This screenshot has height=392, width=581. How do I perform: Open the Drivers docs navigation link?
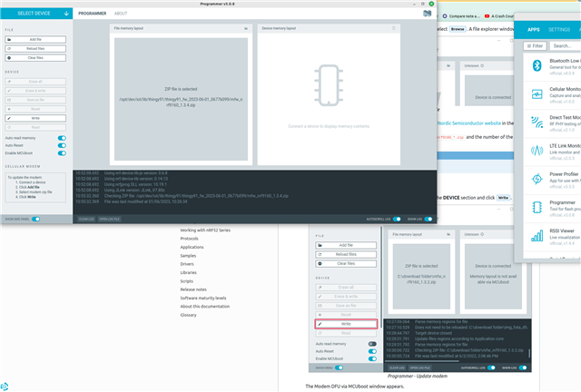(x=187, y=264)
